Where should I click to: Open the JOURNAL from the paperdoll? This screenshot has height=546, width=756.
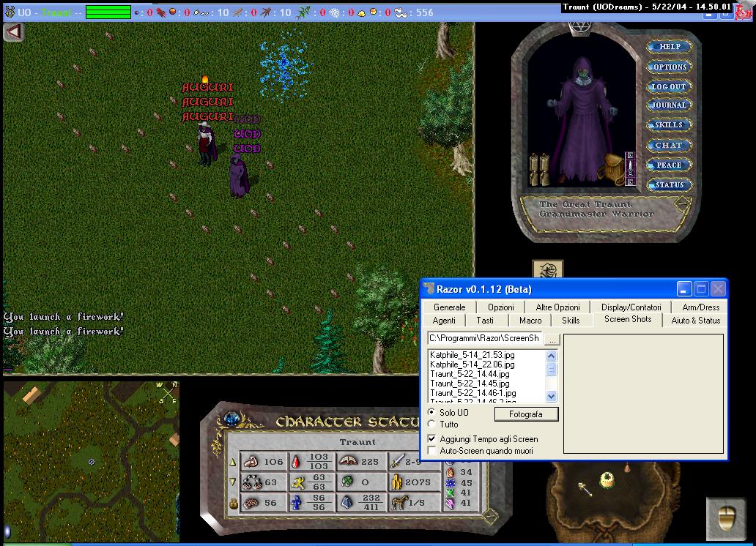(670, 105)
